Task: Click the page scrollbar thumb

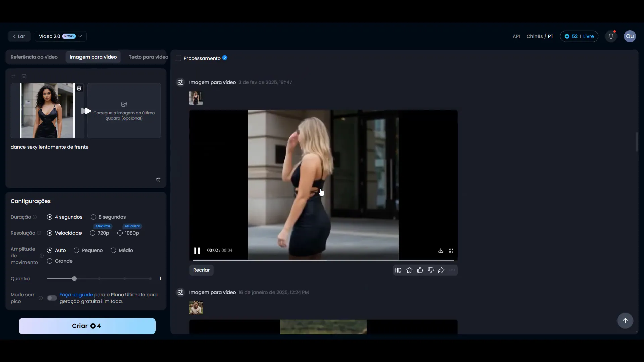Action: [x=637, y=142]
